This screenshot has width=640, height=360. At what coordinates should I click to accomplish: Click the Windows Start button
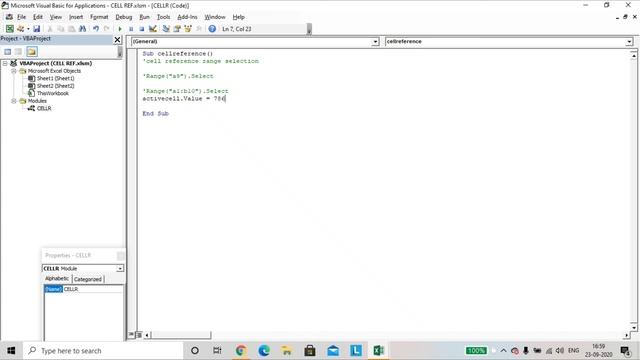pos(11,351)
